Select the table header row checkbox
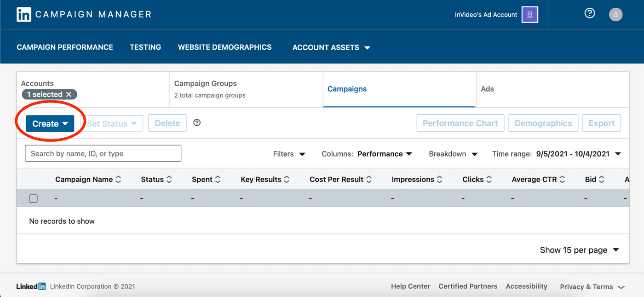The image size is (644, 297). pos(33,198)
